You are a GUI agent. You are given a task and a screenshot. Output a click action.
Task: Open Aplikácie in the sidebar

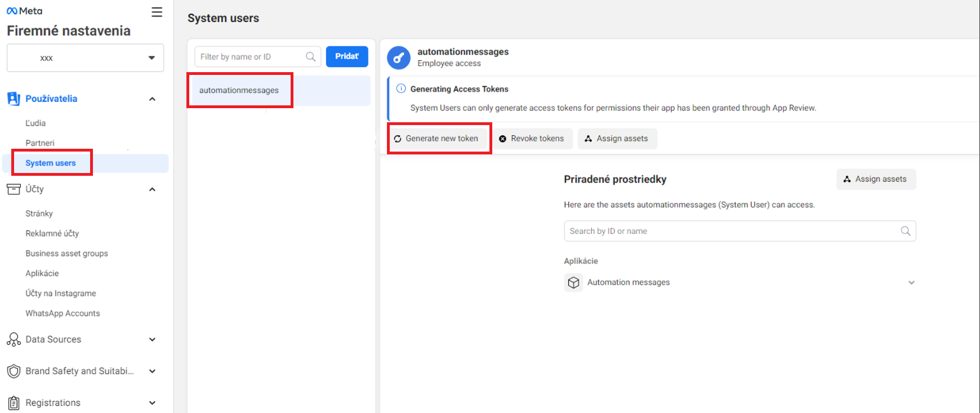coord(42,273)
